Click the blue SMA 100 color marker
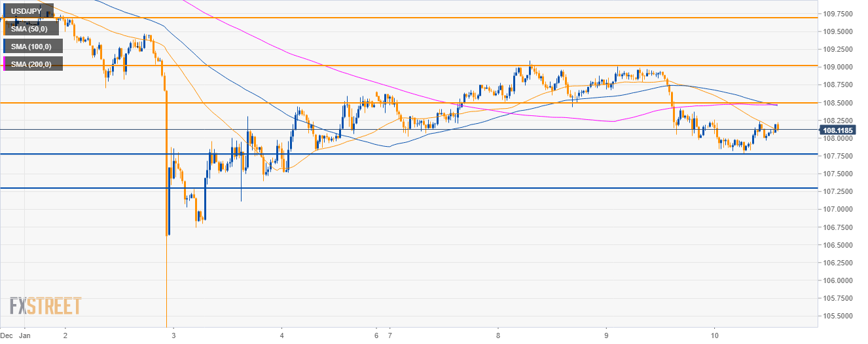 click(5, 46)
